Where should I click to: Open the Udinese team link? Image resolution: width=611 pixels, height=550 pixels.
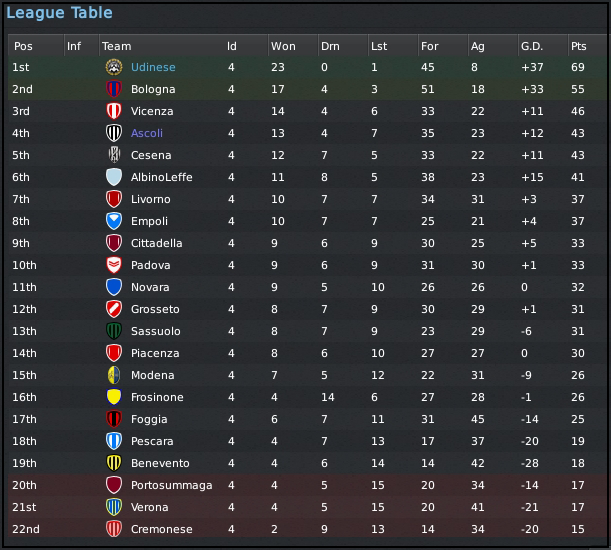point(153,67)
